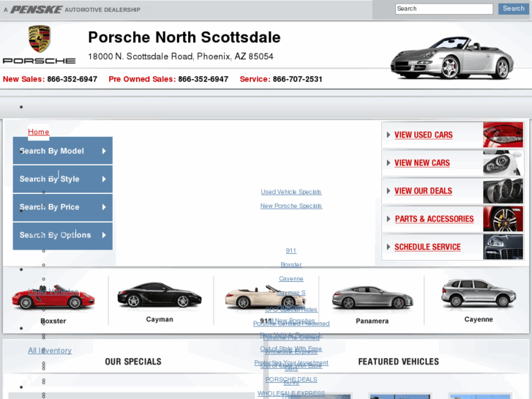Click the Porsche crest logo
This screenshot has width=532, height=399.
coord(40,39)
